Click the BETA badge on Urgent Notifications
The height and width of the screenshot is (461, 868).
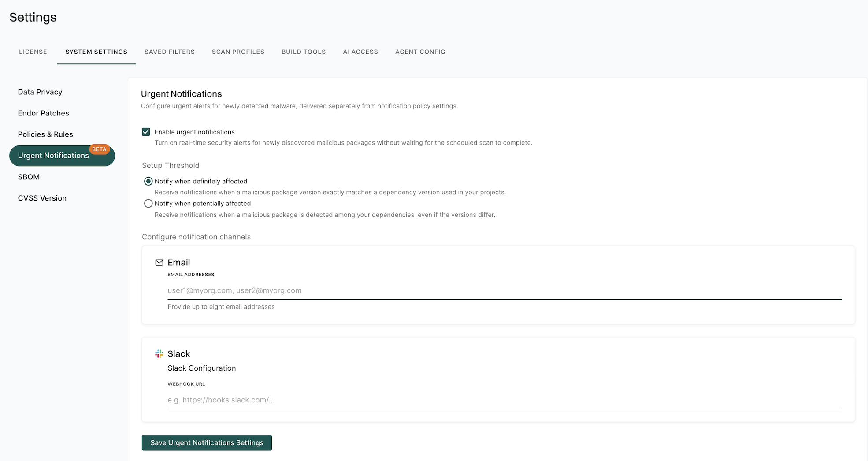pos(99,149)
